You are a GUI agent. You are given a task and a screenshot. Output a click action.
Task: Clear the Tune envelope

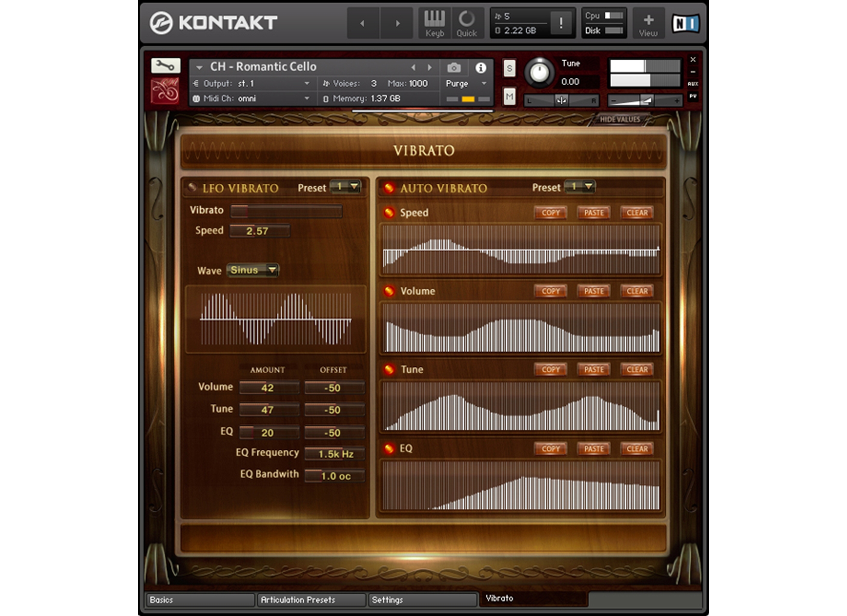point(637,369)
